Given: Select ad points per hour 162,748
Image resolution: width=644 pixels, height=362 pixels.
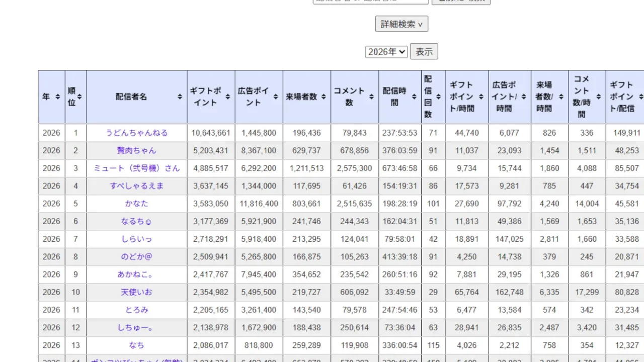Looking at the screenshot, I should tap(509, 292).
